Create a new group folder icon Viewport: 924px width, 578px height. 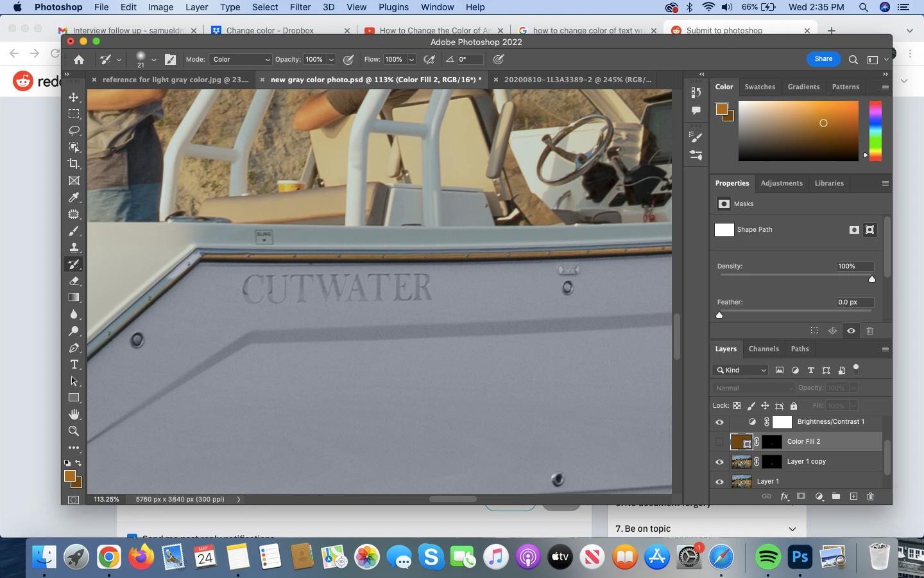coord(836,496)
